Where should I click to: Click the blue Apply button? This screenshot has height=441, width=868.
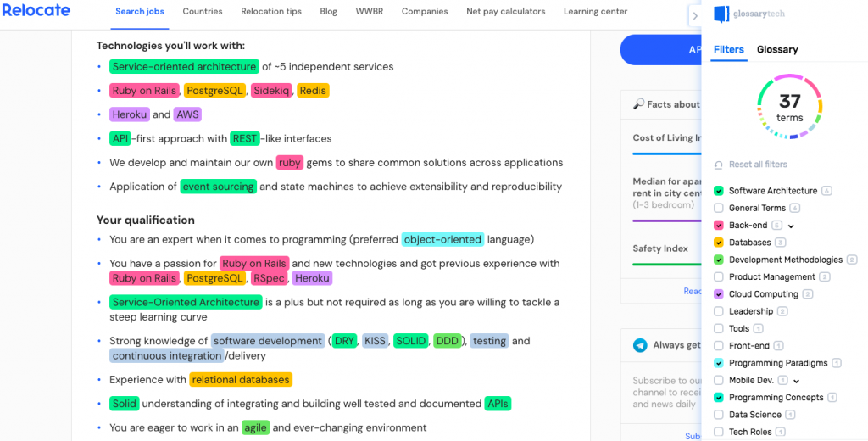click(x=661, y=50)
